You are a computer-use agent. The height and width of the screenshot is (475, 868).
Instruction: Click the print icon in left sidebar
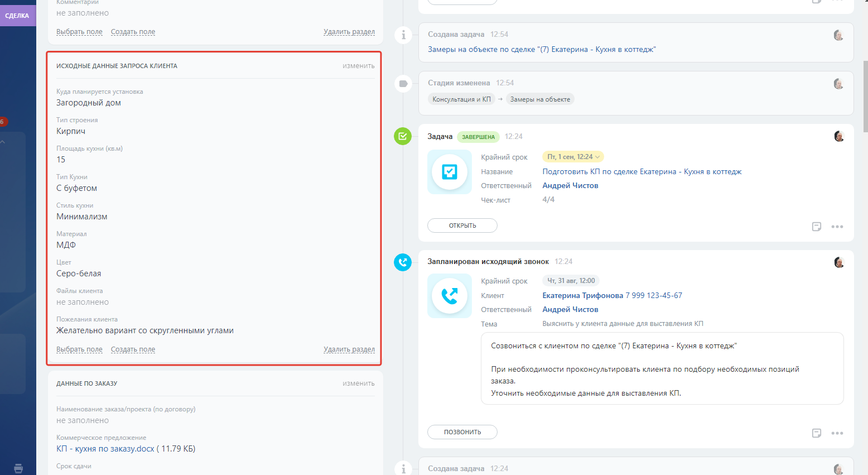pos(18,468)
